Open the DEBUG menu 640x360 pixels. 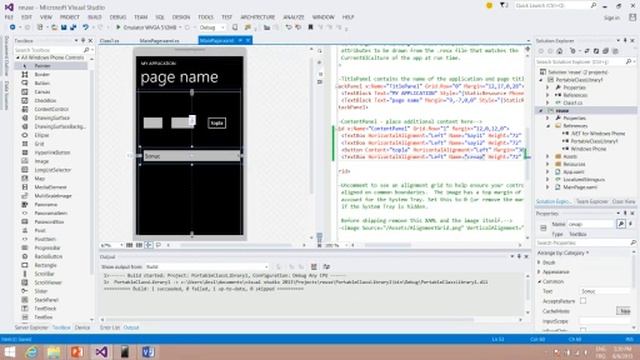point(118,17)
